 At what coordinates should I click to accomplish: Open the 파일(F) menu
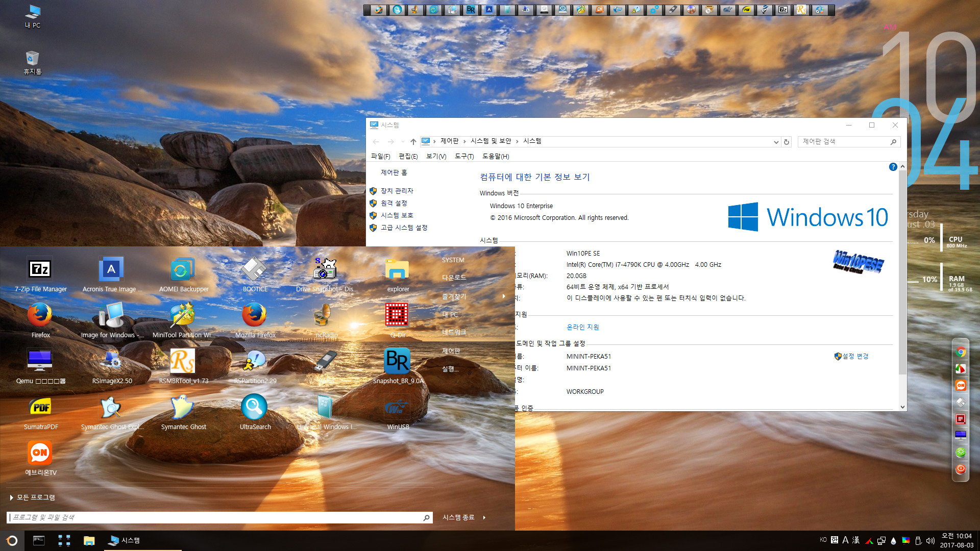[380, 156]
